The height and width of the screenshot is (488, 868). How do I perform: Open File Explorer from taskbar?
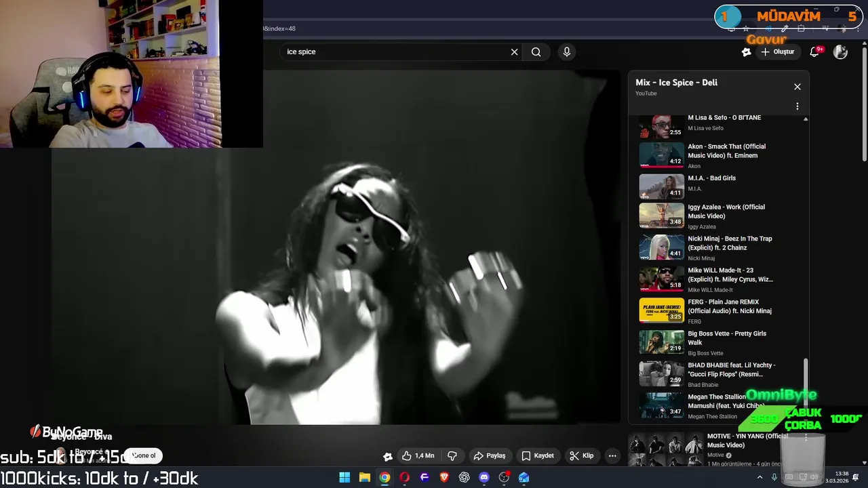coord(364,477)
